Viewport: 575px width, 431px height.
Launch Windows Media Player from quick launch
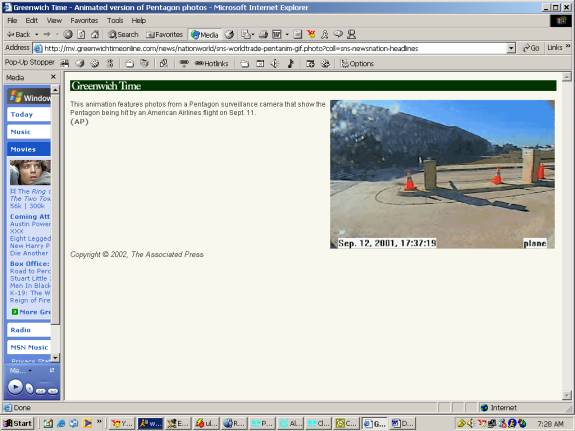[x=88, y=423]
